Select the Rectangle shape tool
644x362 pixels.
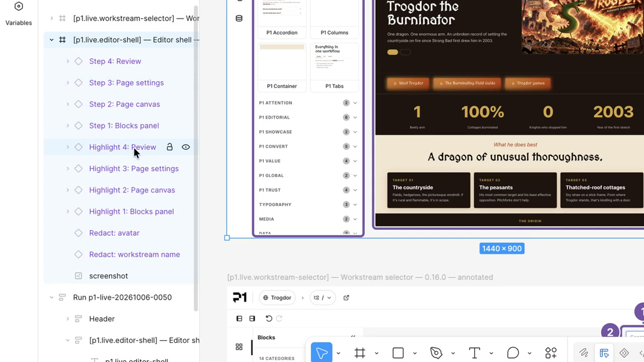[x=398, y=353]
